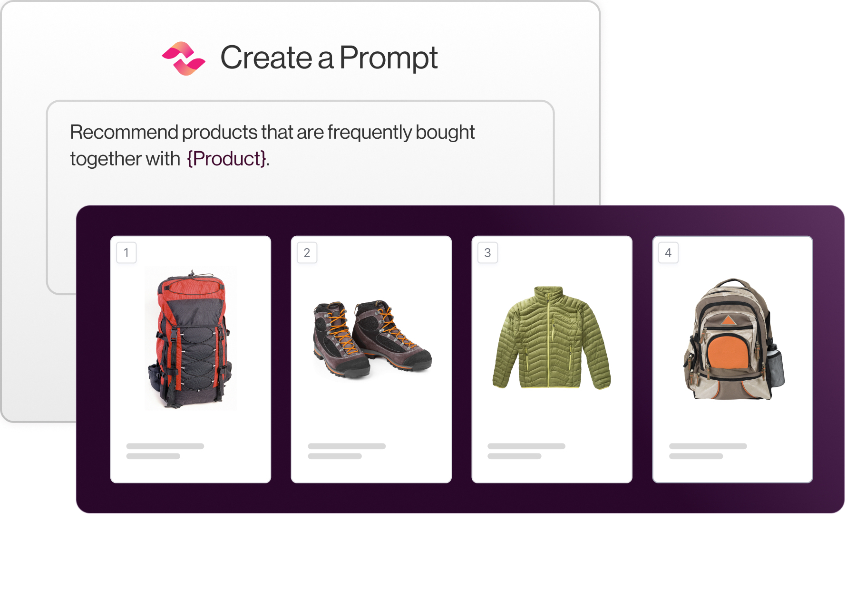Click the title placeholder under green jacket
The height and width of the screenshot is (616, 856).
coord(526,446)
